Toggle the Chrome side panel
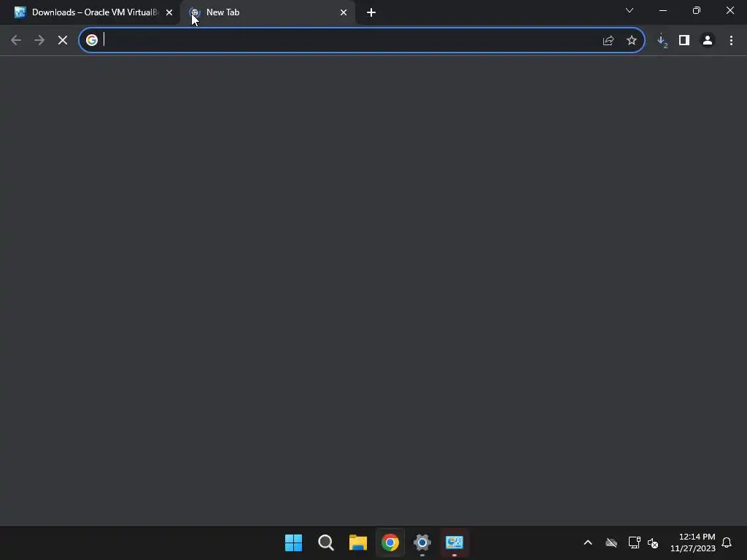Viewport: 747px width, 560px height. 684,41
